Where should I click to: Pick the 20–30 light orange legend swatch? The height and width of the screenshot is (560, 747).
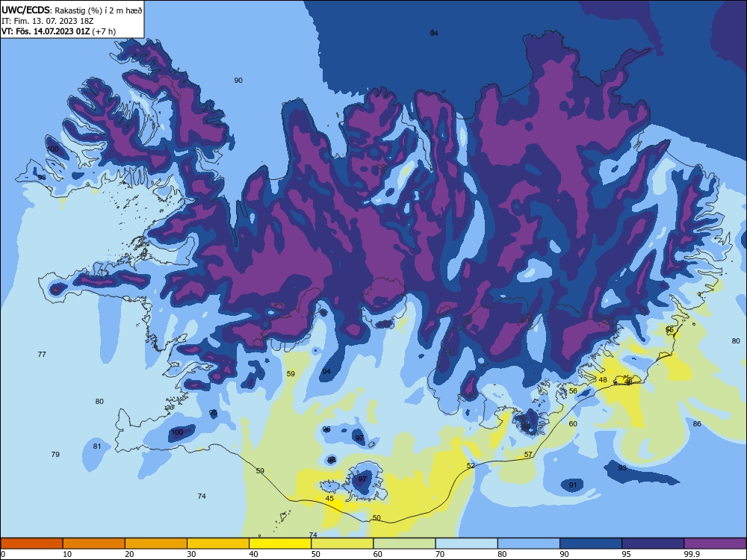[x=156, y=544]
